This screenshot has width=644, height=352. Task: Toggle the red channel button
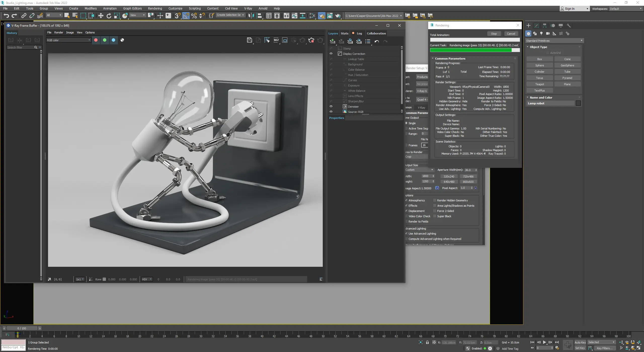coord(96,40)
